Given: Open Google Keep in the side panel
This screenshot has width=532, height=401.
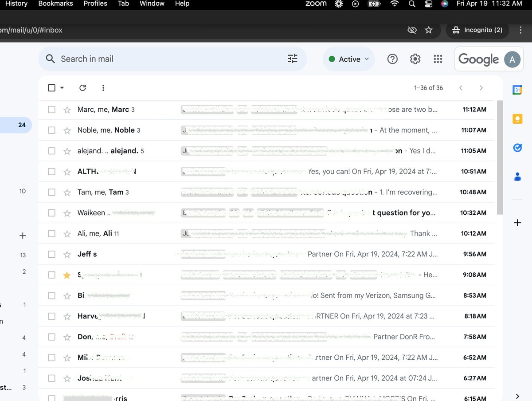Looking at the screenshot, I should tap(517, 118).
